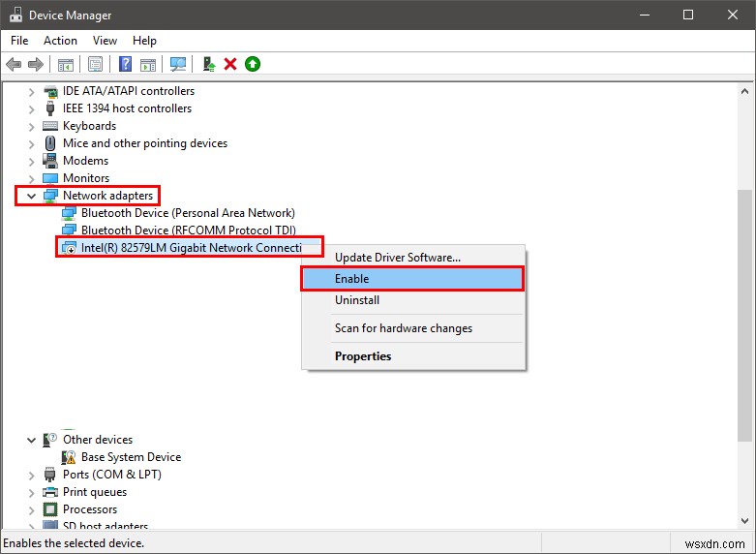Image resolution: width=756 pixels, height=554 pixels.
Task: Select Bluetooth Device (Personal Area Network)
Action: click(x=188, y=213)
